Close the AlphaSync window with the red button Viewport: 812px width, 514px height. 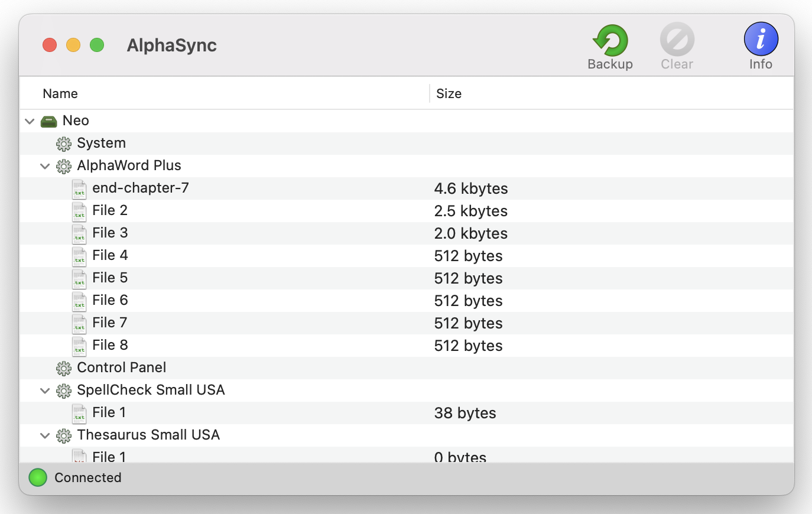[50, 45]
